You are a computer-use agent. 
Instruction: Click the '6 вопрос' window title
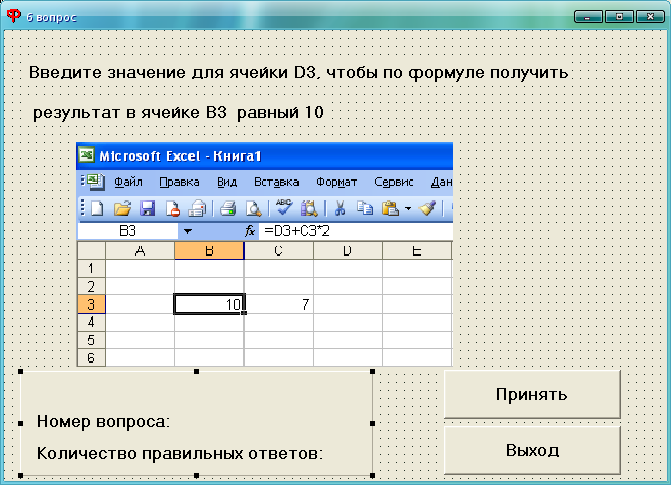click(x=51, y=17)
